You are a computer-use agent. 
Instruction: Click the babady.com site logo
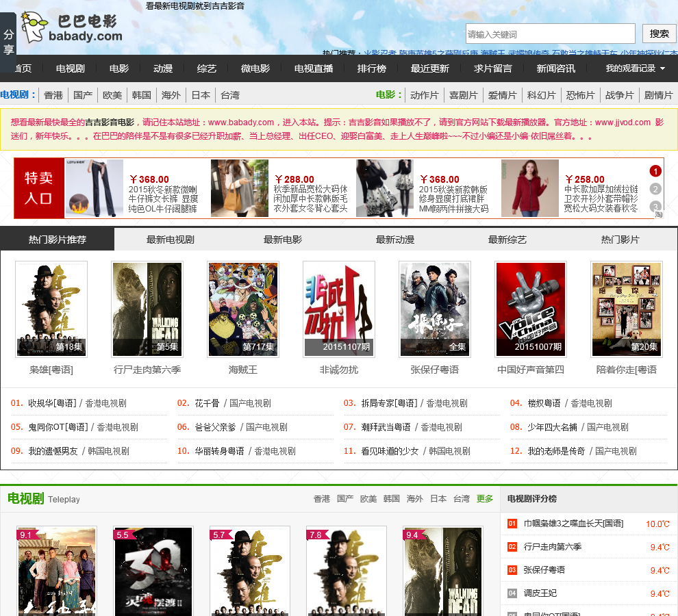(72, 28)
